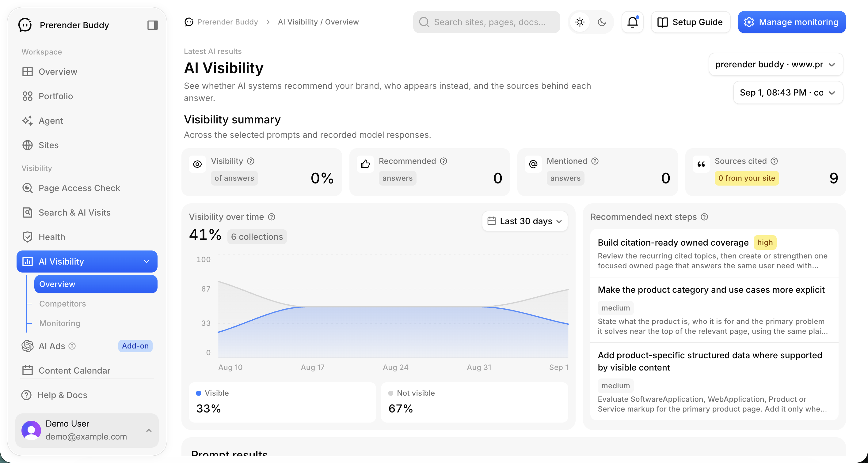Click the AI Ads swirl icon
This screenshot has width=868, height=463.
(27, 346)
